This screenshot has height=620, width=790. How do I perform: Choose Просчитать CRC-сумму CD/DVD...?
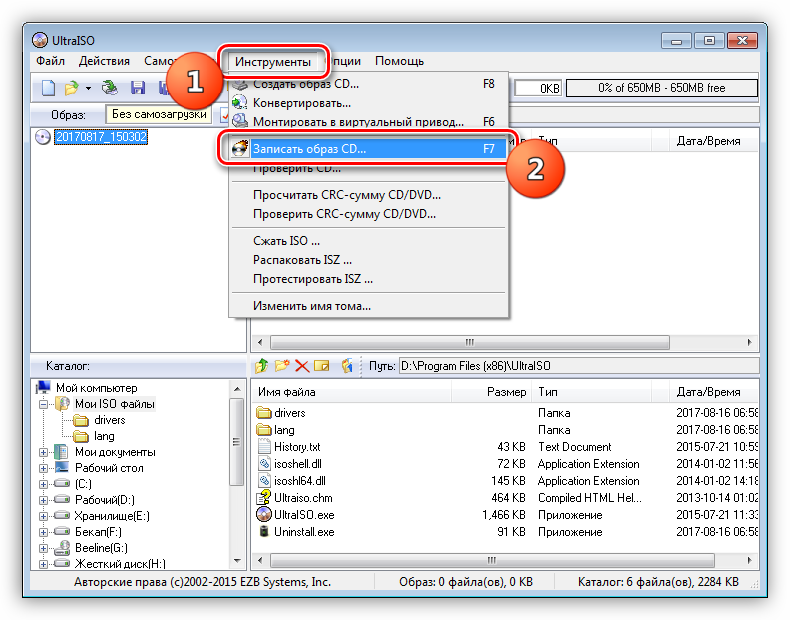click(368, 194)
